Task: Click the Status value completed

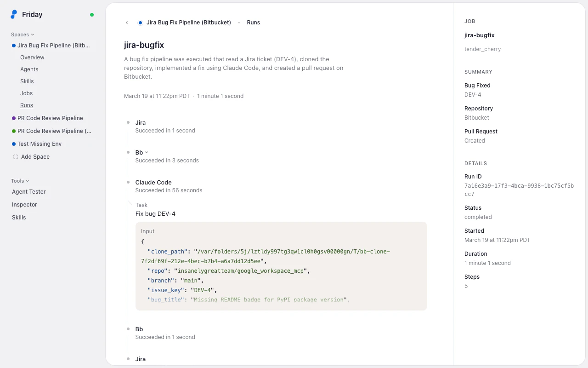Action: pos(478,217)
